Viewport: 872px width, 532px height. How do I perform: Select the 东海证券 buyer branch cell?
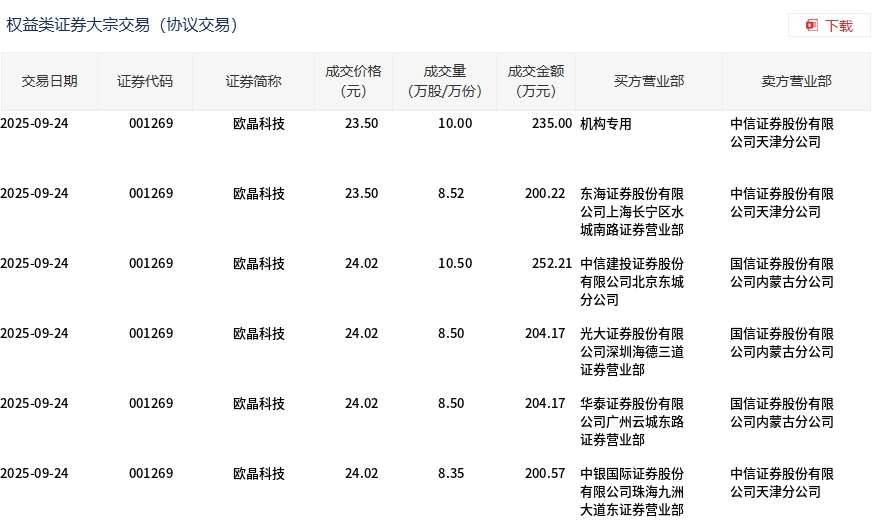[x=632, y=212]
